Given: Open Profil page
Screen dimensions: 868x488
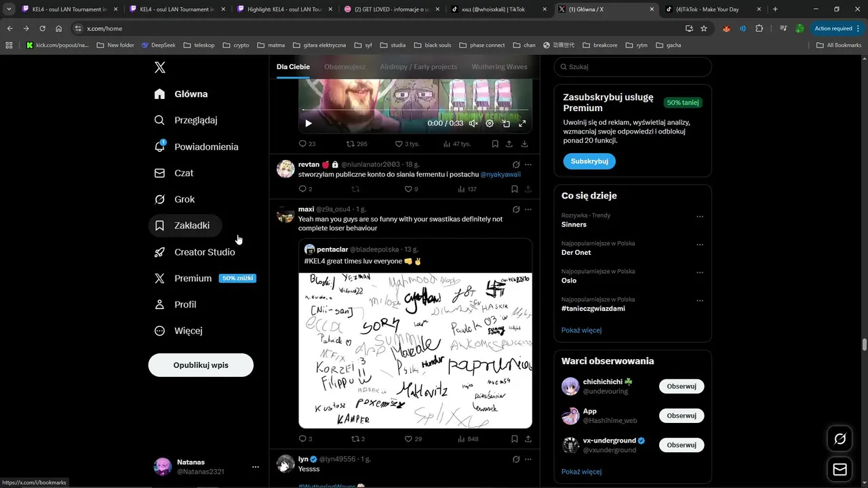Looking at the screenshot, I should (176, 304).
